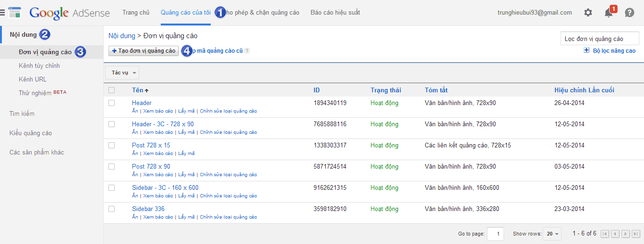Open the Tác vụ actions dropdown
The image size is (644, 244).
click(x=122, y=73)
